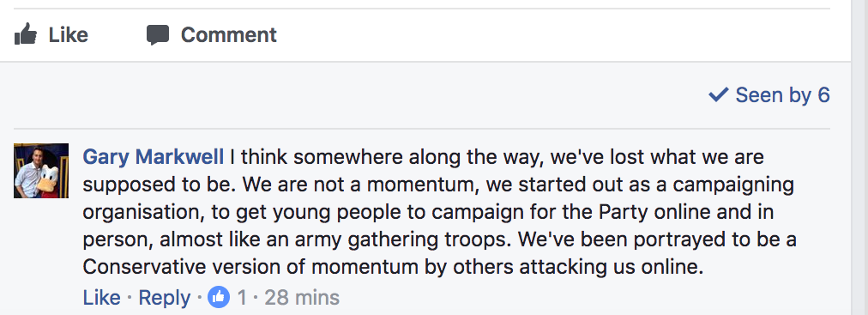Screen dimensions: 868x315
Task: Open Gary Markwell's profile via his name
Action: pyautogui.click(x=154, y=157)
